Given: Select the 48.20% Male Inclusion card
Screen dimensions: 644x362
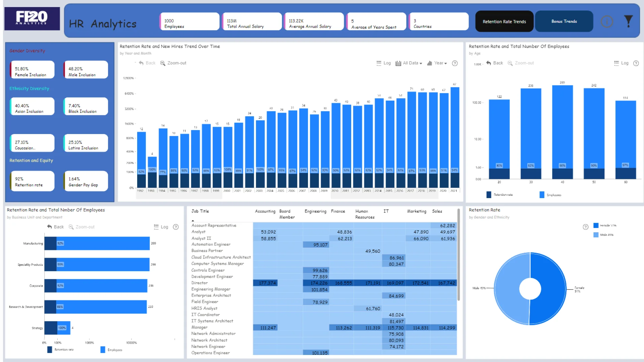Looking at the screenshot, I should click(x=86, y=70).
